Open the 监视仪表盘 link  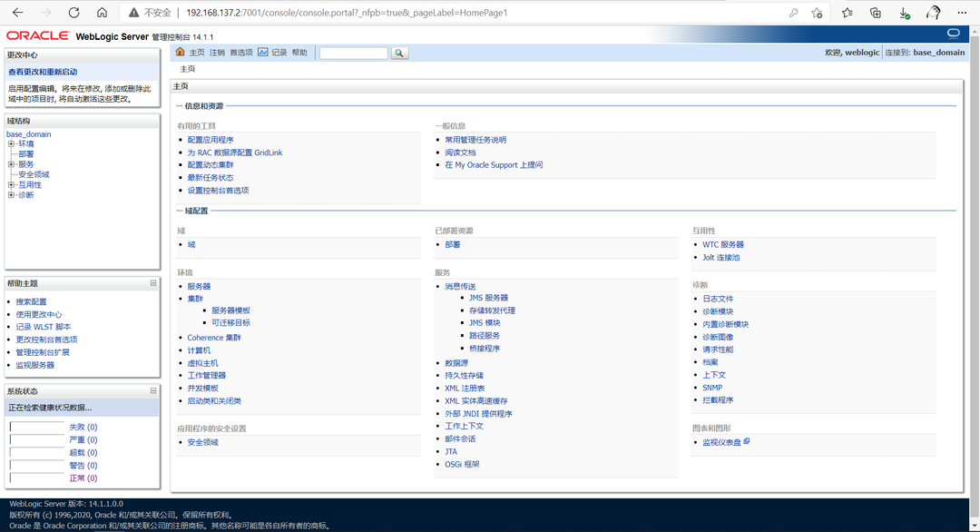click(x=722, y=443)
